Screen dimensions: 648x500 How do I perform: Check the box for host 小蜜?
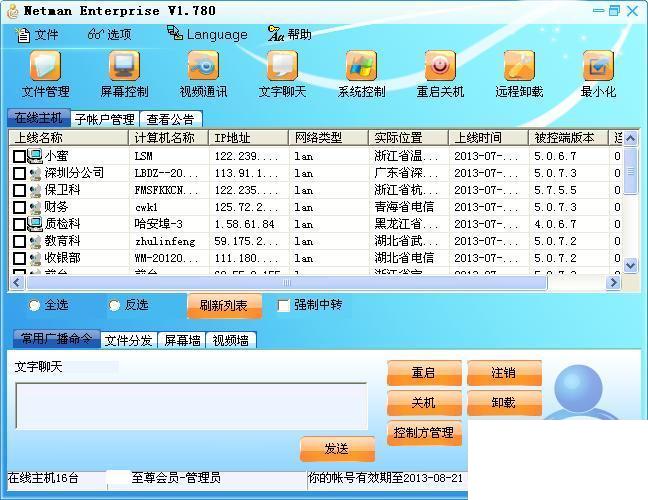(19, 156)
